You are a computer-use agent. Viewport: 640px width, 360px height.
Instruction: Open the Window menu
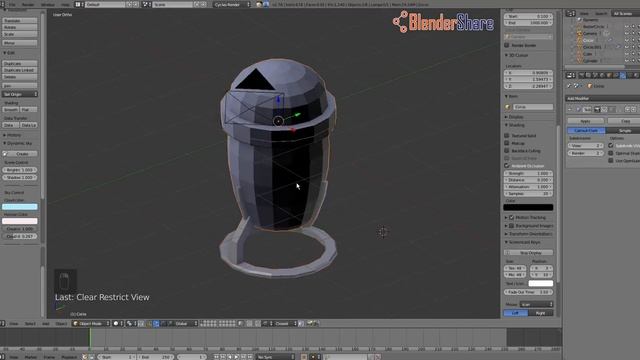pyautogui.click(x=48, y=4)
